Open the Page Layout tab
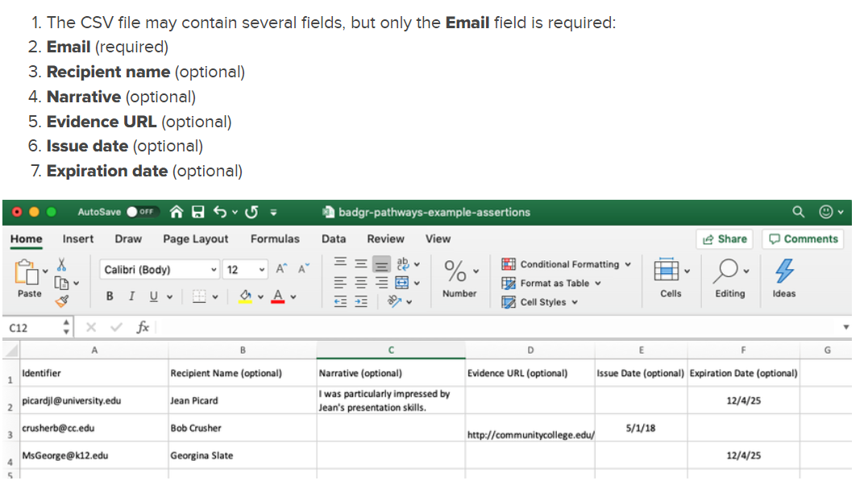This screenshot has width=868, height=493. pos(195,238)
